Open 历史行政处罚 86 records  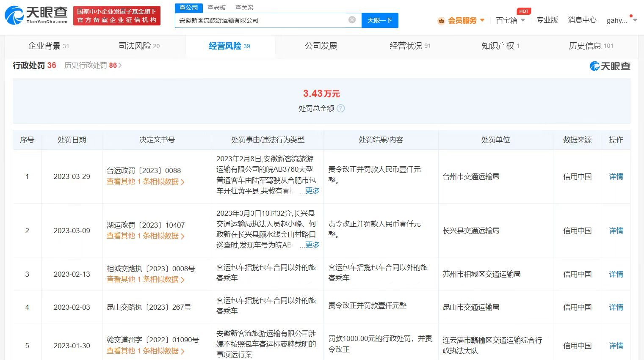coord(90,66)
